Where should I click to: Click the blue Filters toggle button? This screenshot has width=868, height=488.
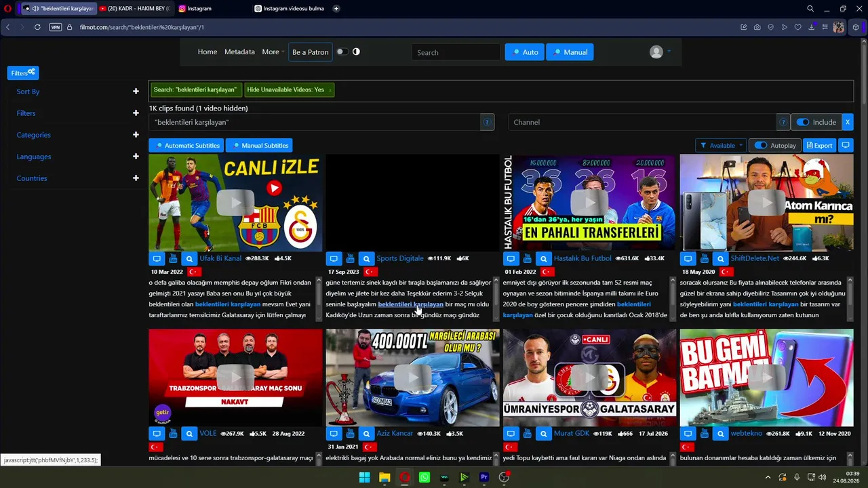coord(23,73)
